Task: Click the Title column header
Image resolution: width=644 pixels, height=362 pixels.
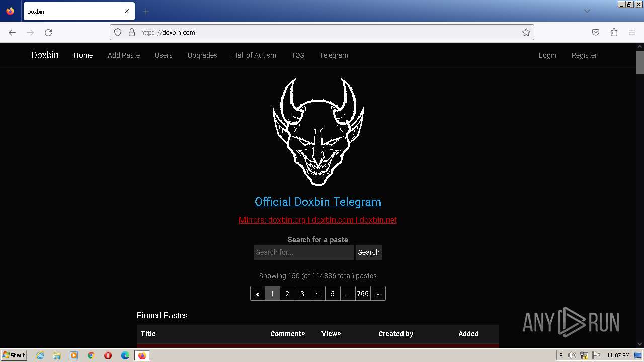Action: point(148,334)
